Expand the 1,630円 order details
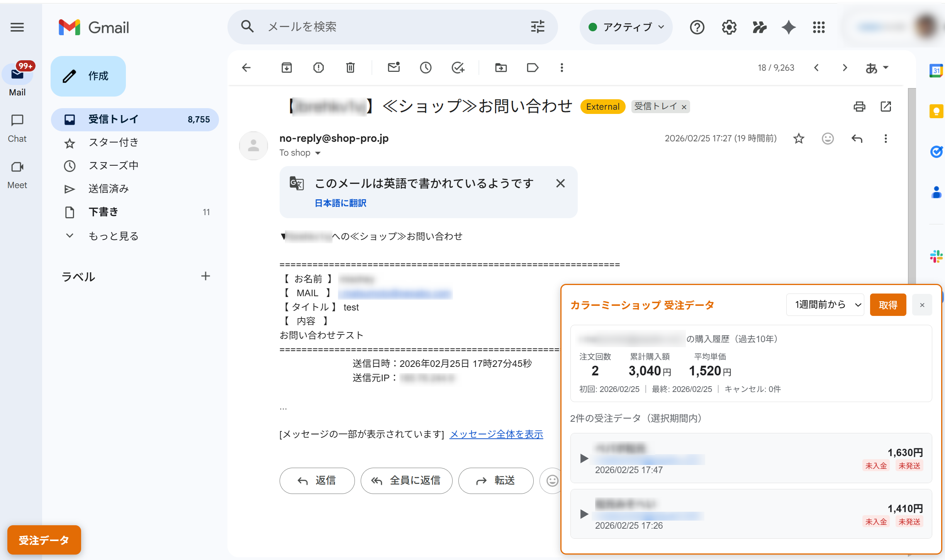This screenshot has height=560, width=945. pyautogui.click(x=584, y=458)
